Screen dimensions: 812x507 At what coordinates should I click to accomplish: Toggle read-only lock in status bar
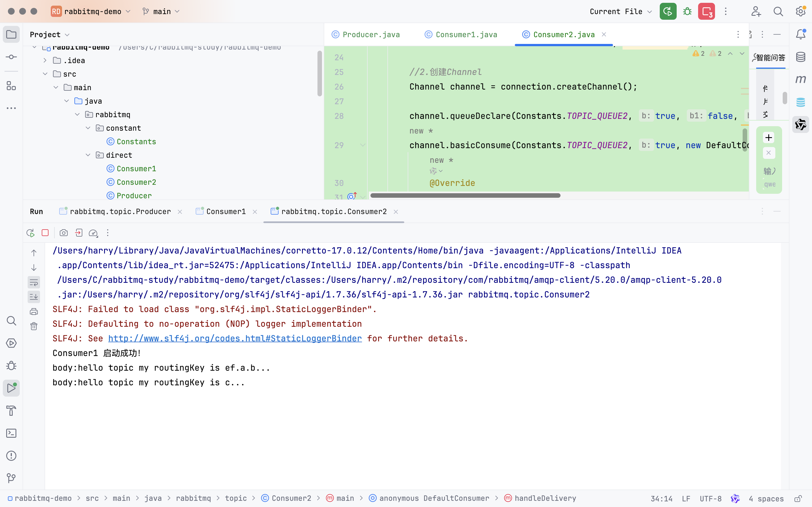coord(798,499)
